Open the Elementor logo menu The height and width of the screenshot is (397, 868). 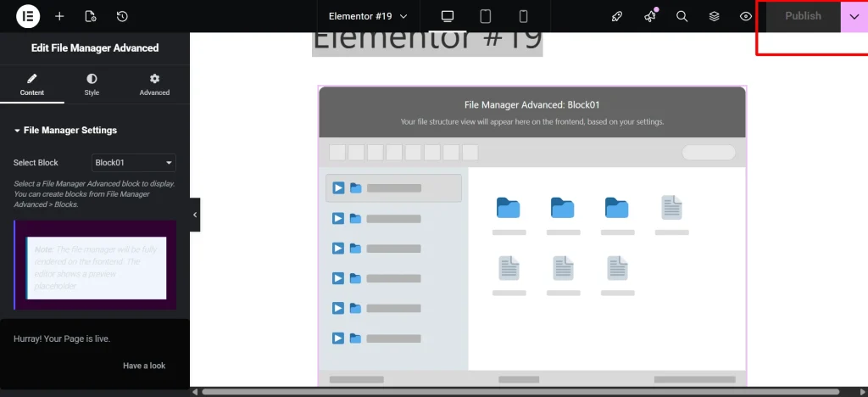28,16
